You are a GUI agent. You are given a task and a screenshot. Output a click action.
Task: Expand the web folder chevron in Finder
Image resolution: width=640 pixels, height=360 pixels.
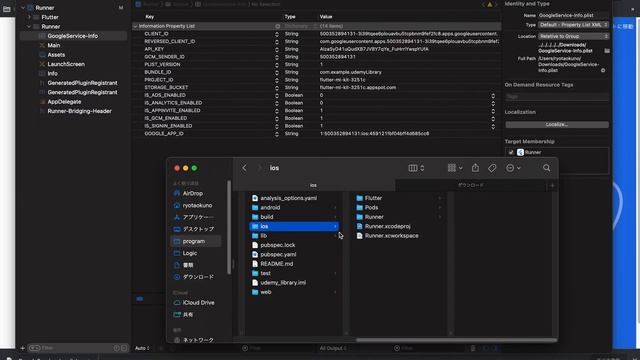336,292
